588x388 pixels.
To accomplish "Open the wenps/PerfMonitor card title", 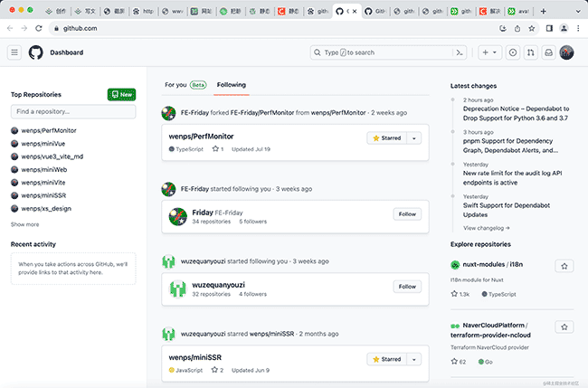I will (x=201, y=136).
